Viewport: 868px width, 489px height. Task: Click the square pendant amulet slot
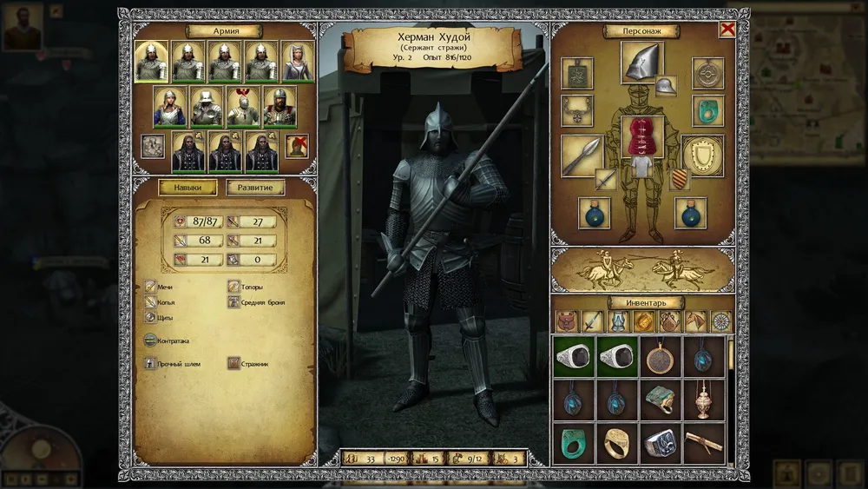(577, 73)
